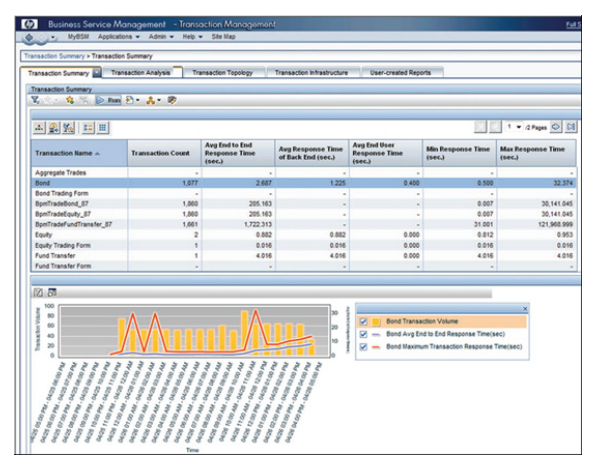Select the Equity Trading Form row
The height and width of the screenshot is (464, 597).
pos(304,246)
